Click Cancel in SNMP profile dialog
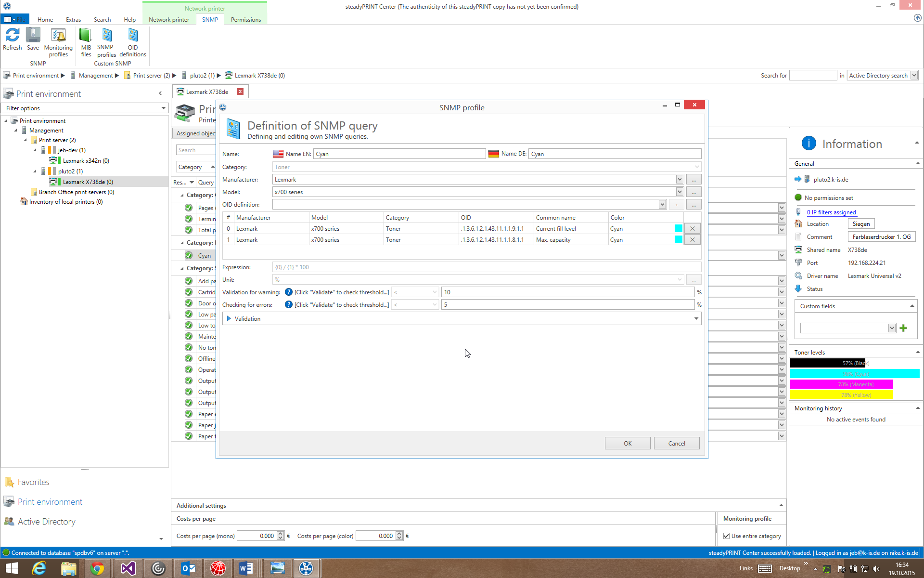 [x=676, y=444]
